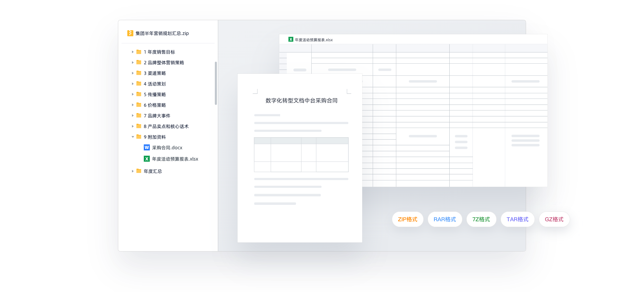
Task: Select the 8 产品卖点和核心话术 folder
Action: pos(169,126)
